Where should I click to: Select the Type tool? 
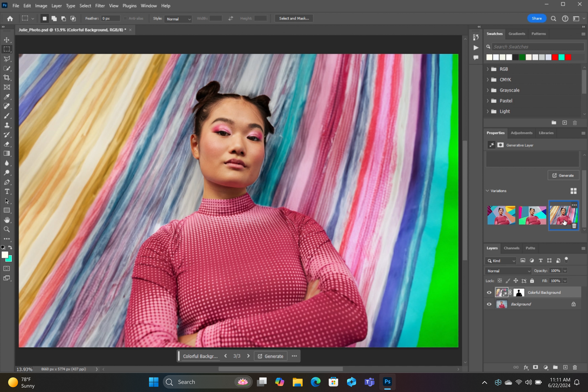6,192
